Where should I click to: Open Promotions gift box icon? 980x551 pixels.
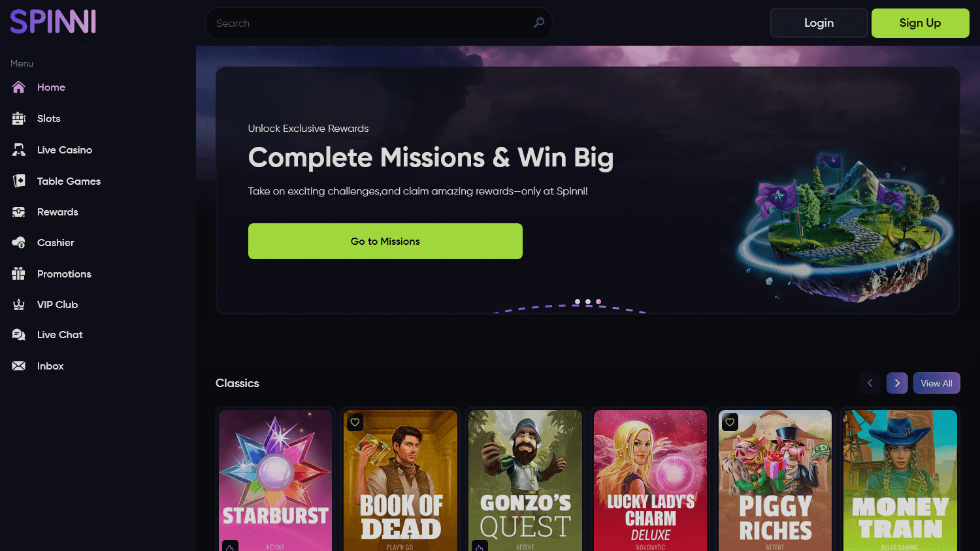[18, 274]
